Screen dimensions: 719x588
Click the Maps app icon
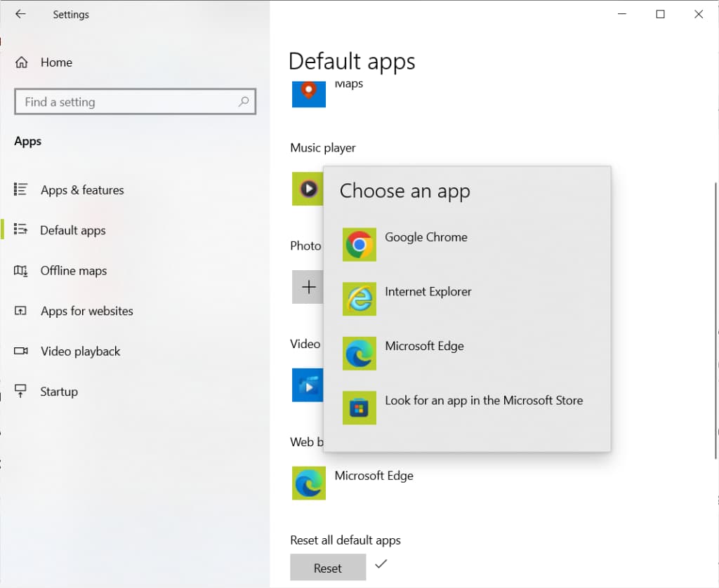309,94
